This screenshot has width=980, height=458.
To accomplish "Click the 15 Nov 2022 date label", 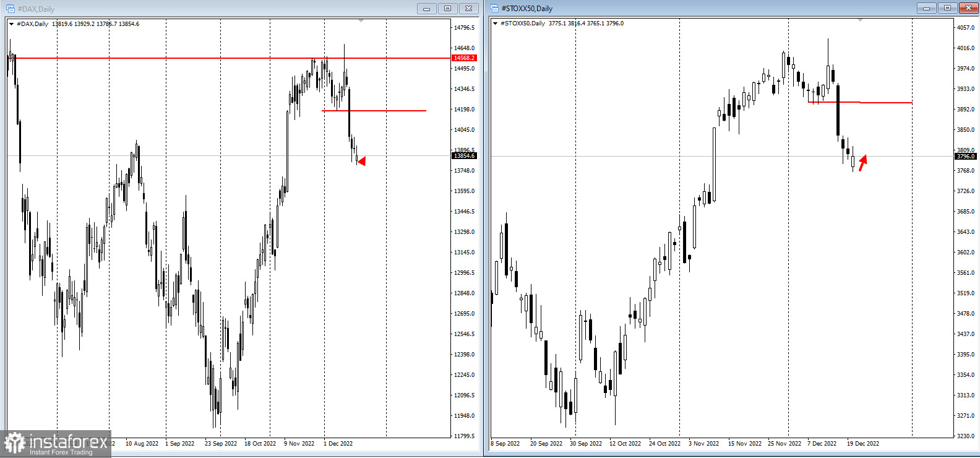I will [x=745, y=444].
